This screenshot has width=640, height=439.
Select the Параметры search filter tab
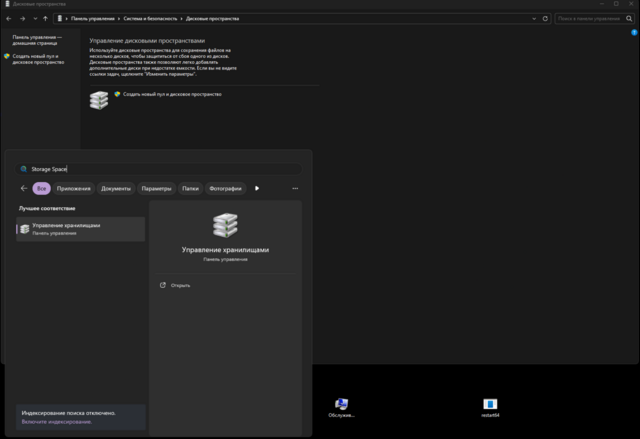pyautogui.click(x=156, y=188)
